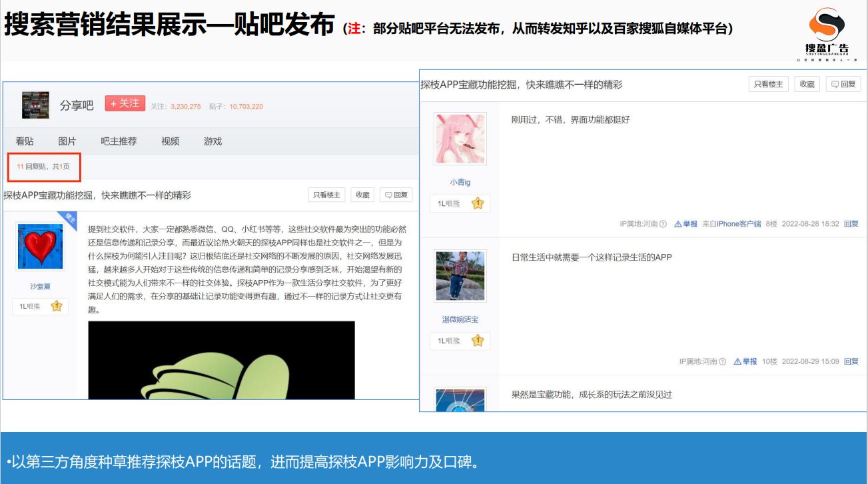Screen dimensions: 868x484
Task: Open the 视频 tab
Action: point(171,141)
